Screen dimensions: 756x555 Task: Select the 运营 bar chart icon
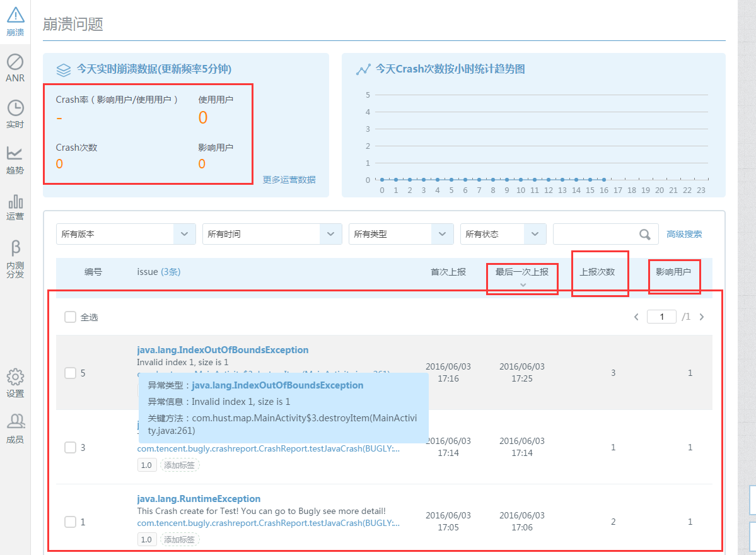tap(15, 206)
